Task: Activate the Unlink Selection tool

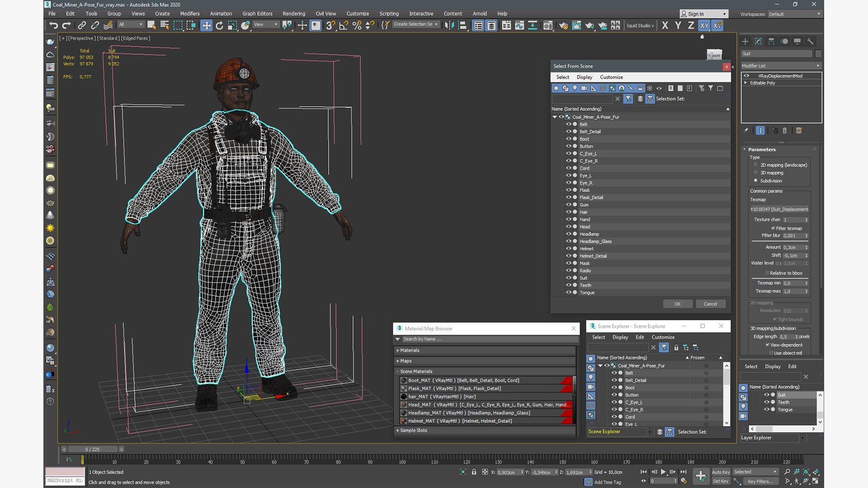Action: (x=95, y=25)
